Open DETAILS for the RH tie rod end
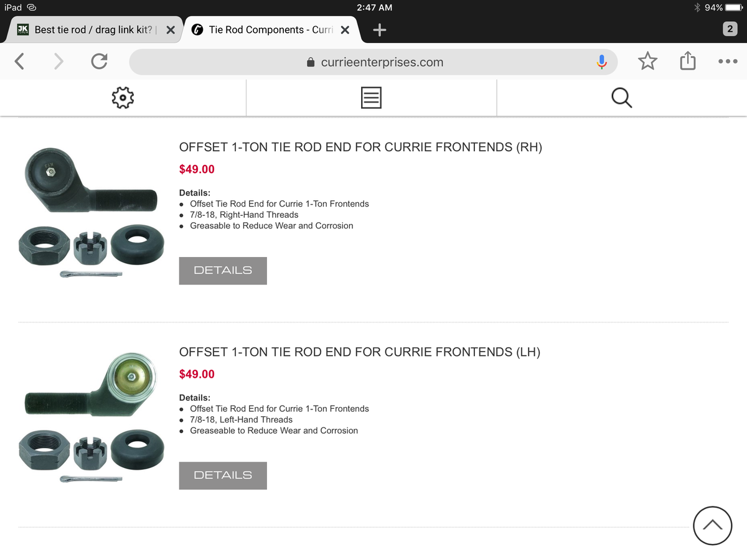Image resolution: width=747 pixels, height=560 pixels. pyautogui.click(x=223, y=271)
